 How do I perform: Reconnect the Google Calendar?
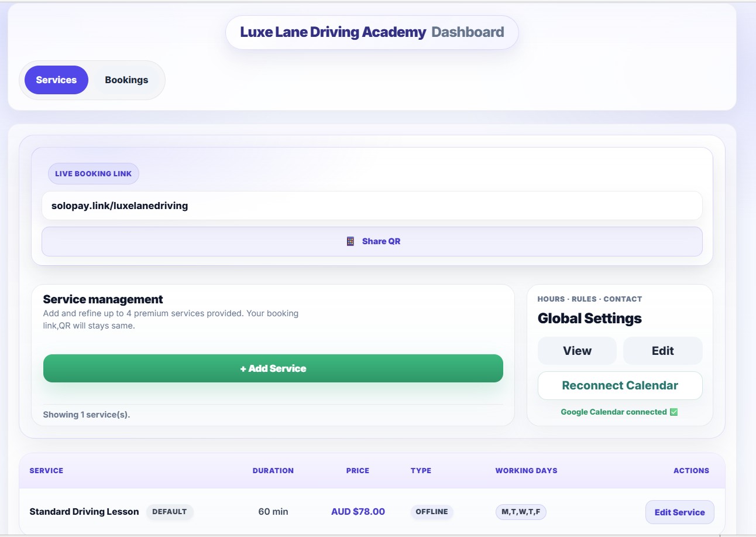[x=620, y=385]
